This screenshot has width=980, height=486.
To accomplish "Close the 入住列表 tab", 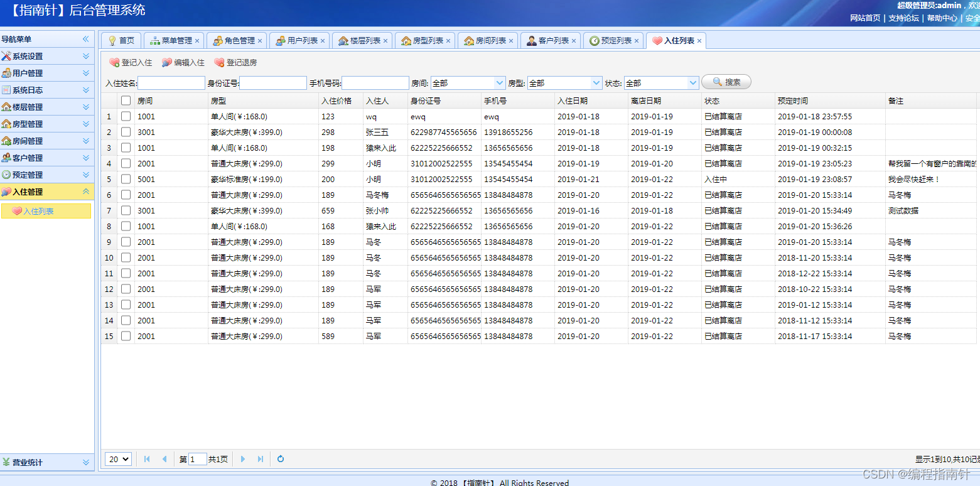I will (x=699, y=41).
